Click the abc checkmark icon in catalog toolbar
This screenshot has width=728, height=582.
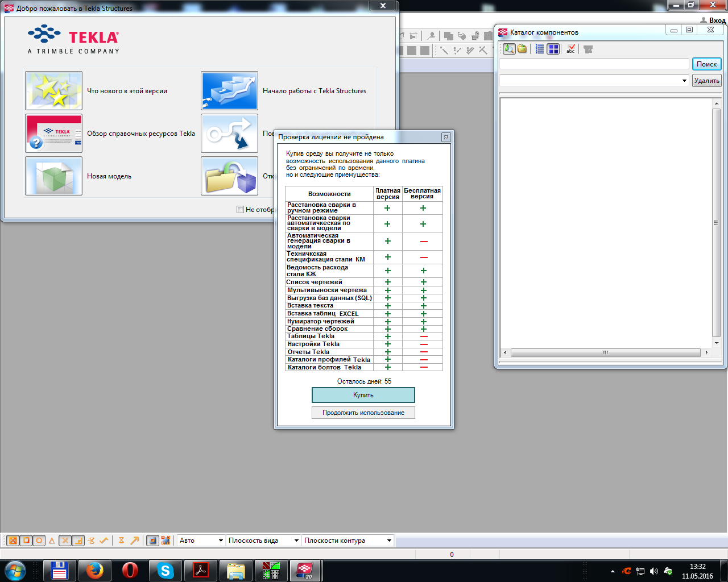(570, 49)
